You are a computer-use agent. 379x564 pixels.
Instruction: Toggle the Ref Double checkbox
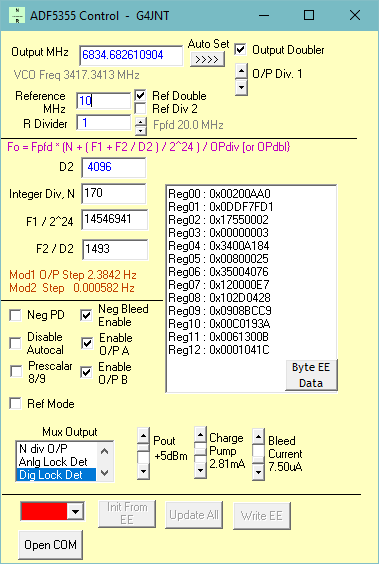[x=140, y=96]
